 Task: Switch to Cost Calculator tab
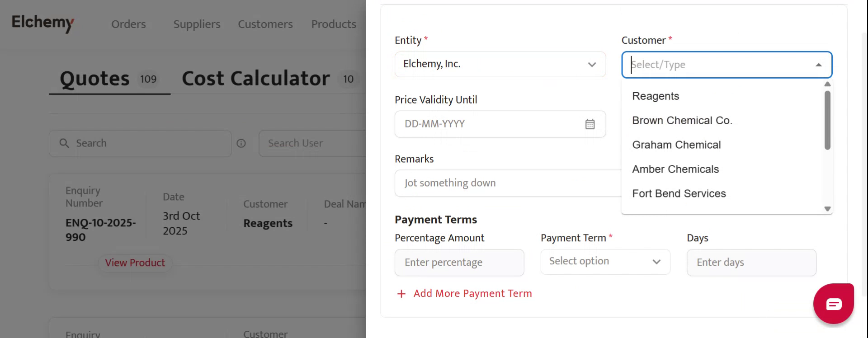click(256, 79)
